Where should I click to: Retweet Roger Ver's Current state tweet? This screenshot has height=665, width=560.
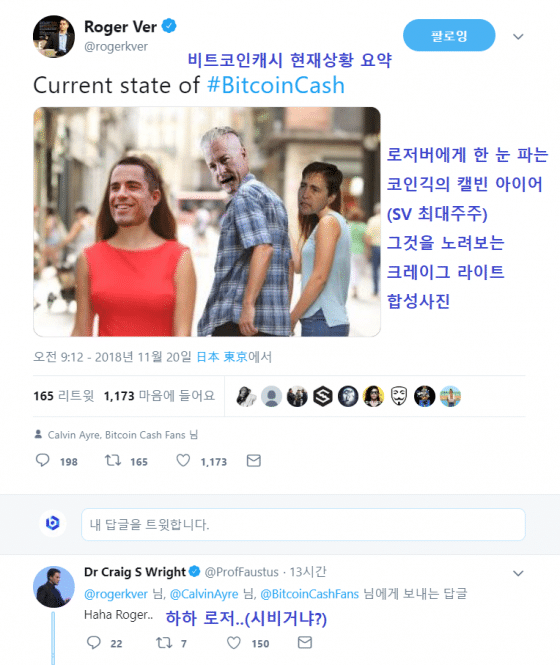point(113,460)
